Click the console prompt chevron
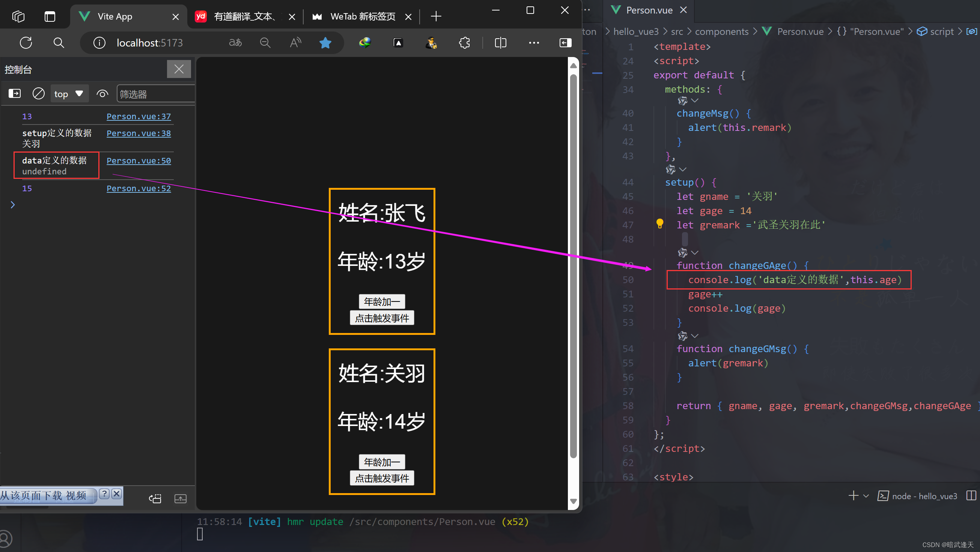This screenshot has height=552, width=980. tap(12, 205)
